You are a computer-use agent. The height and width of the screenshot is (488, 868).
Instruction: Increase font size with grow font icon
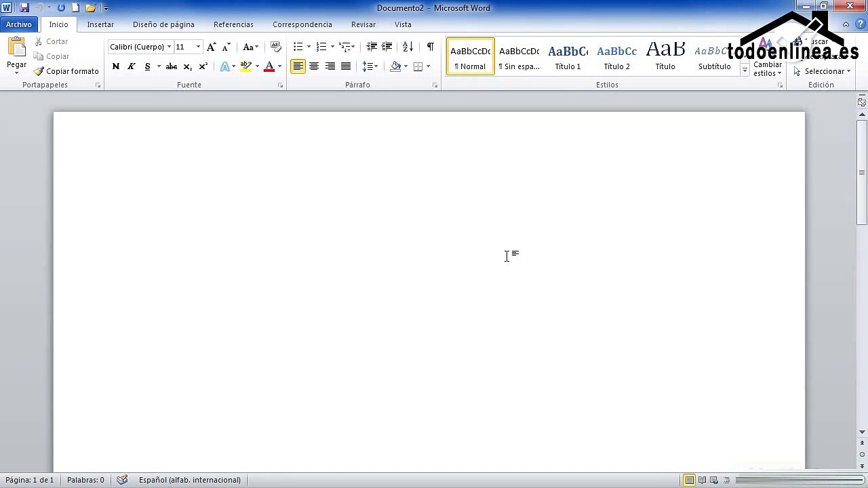click(x=212, y=47)
